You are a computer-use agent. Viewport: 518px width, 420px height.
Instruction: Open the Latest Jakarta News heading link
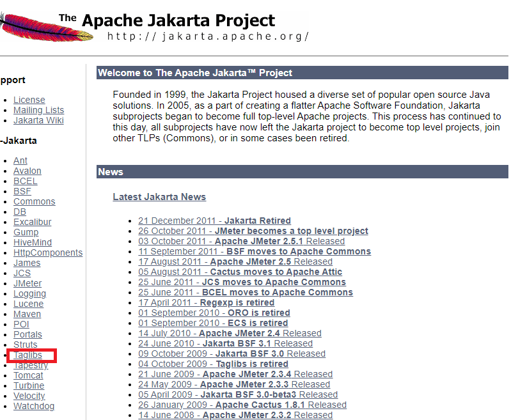coord(159,197)
